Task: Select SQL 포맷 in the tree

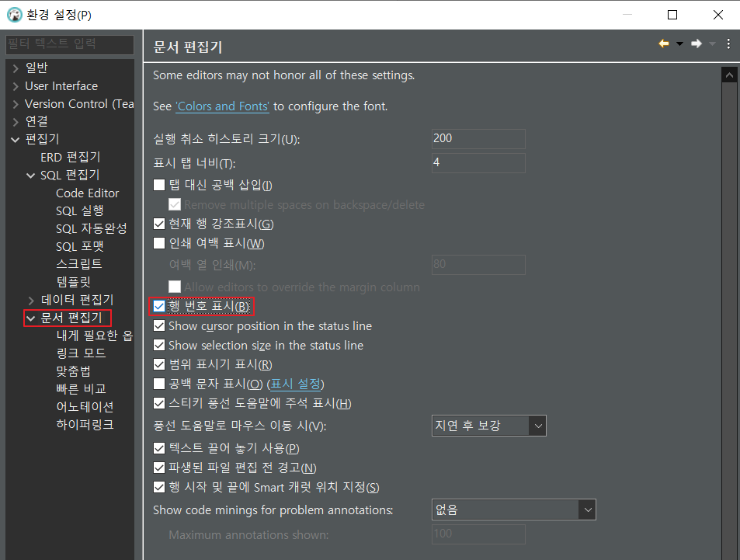Action: [x=79, y=246]
